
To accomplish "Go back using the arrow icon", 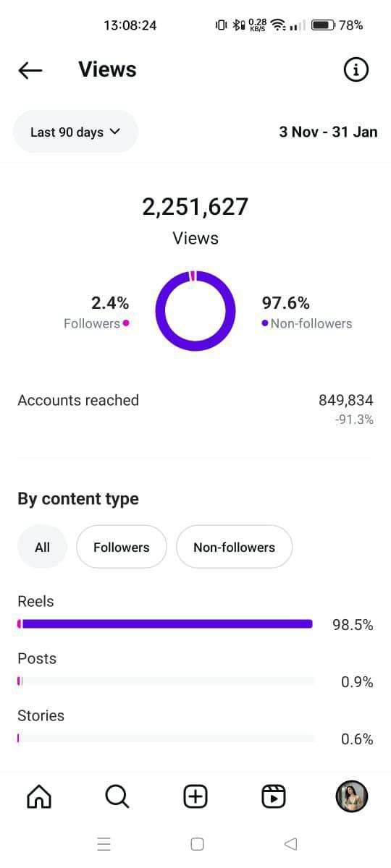I will click(x=30, y=70).
